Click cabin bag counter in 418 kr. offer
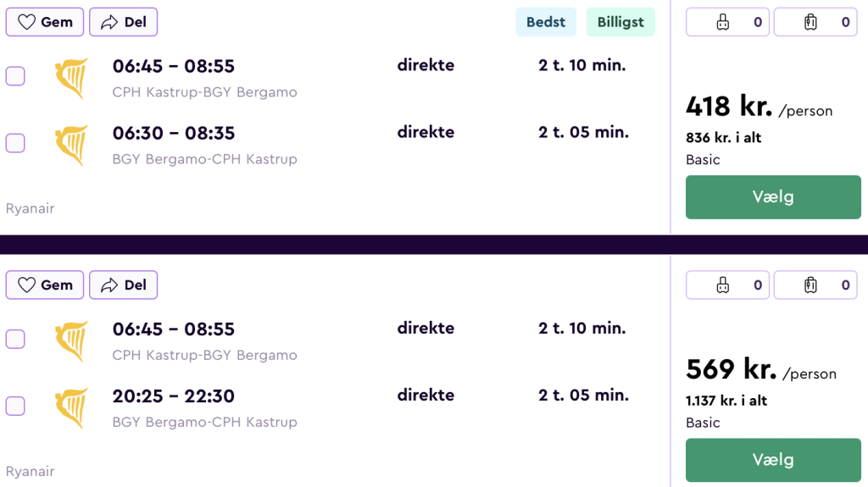The width and height of the screenshot is (868, 487). pyautogui.click(x=727, y=22)
